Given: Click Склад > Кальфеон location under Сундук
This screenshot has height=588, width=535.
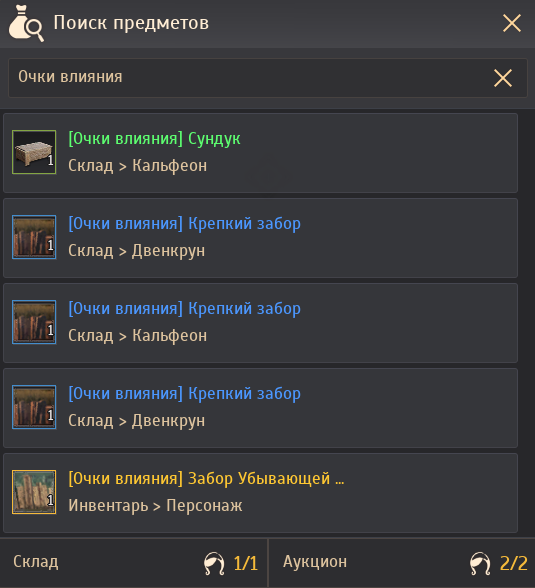Looking at the screenshot, I should point(137,165).
